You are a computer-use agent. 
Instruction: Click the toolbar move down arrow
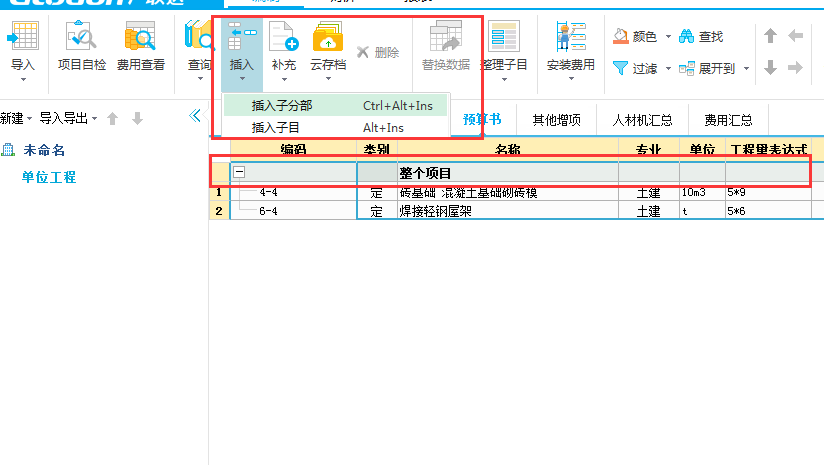pos(770,68)
